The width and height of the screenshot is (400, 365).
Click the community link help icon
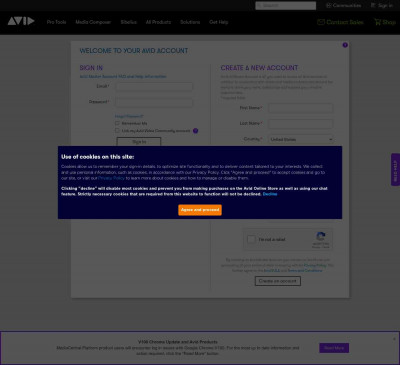point(195,131)
